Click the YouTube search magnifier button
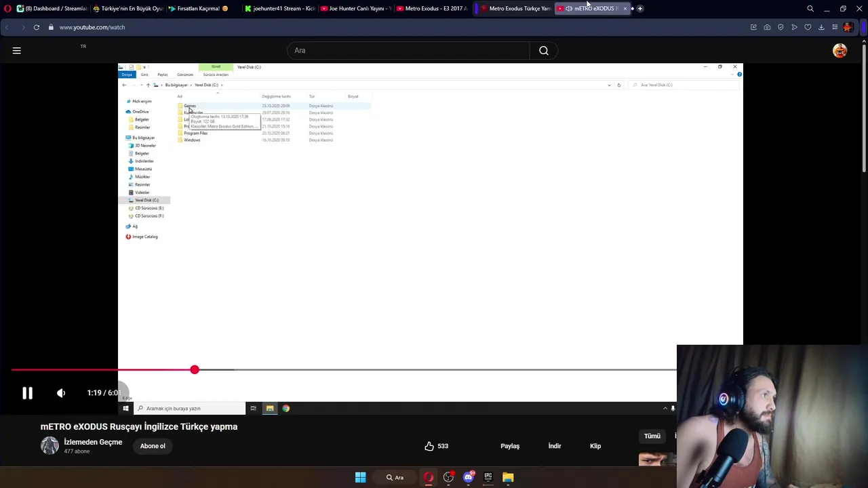This screenshot has width=868, height=488. pyautogui.click(x=544, y=50)
